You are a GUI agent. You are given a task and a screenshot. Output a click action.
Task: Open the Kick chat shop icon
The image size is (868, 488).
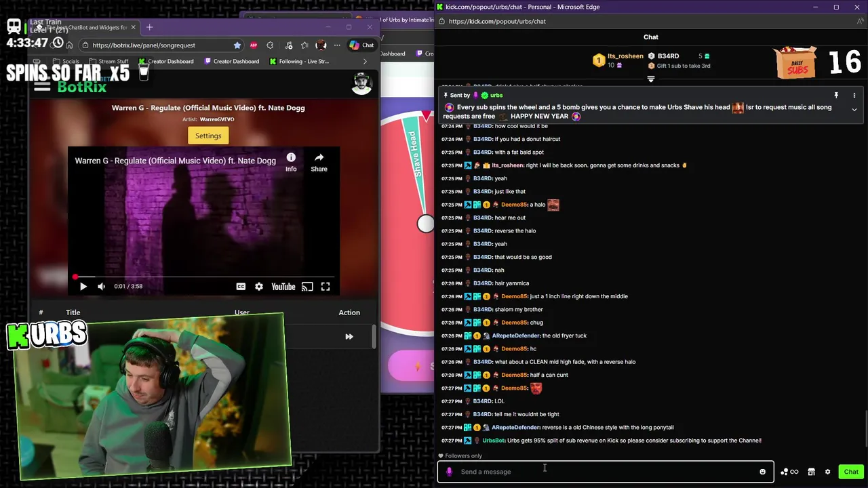point(811,472)
